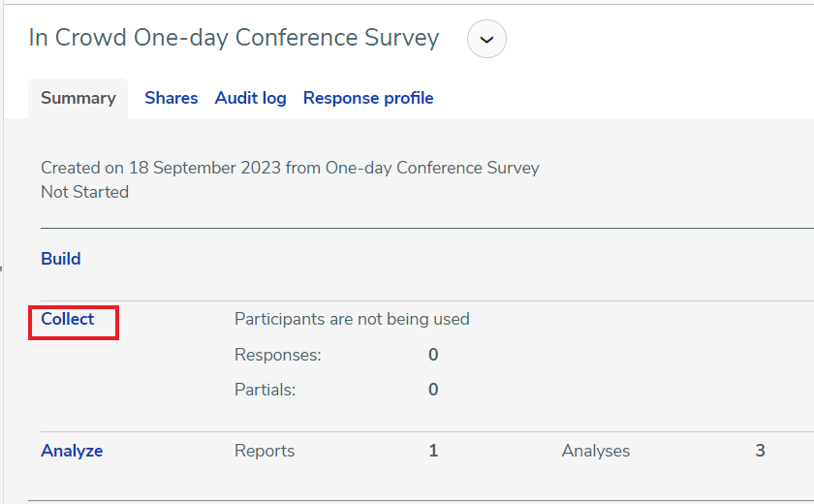Select the Analyses count of 3
Image resolution: width=814 pixels, height=504 pixels.
[760, 451]
